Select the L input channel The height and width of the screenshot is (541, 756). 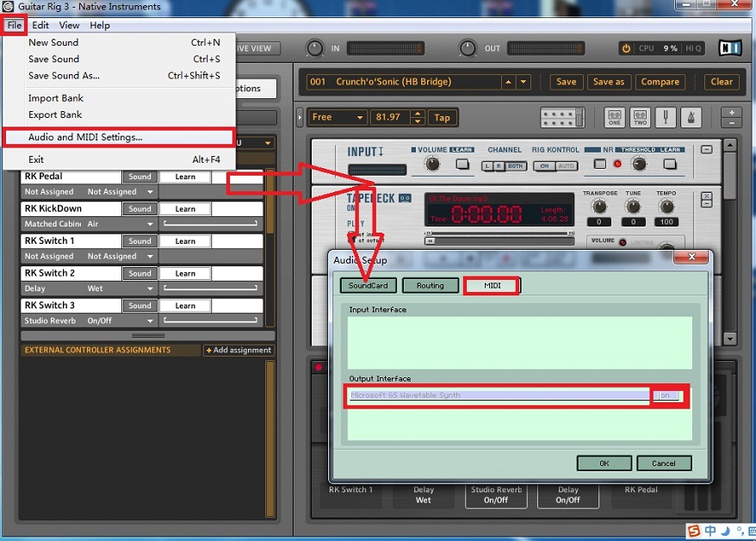[x=487, y=166]
